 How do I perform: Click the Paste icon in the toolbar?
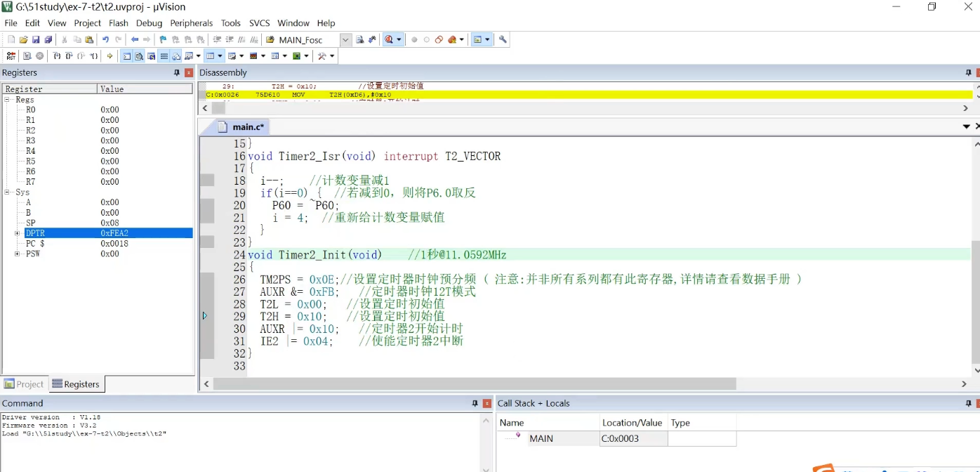point(89,40)
